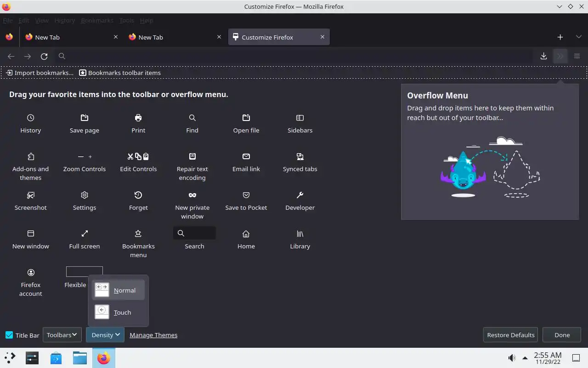Image resolution: width=588 pixels, height=368 pixels.
Task: Click the Search box widget
Action: (x=194, y=233)
